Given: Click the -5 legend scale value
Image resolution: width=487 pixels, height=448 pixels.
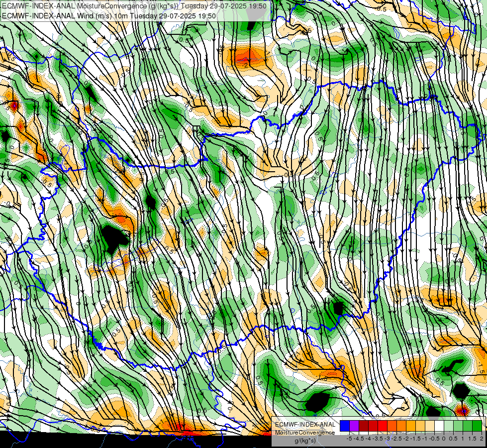Looking at the screenshot, I should click(349, 439).
